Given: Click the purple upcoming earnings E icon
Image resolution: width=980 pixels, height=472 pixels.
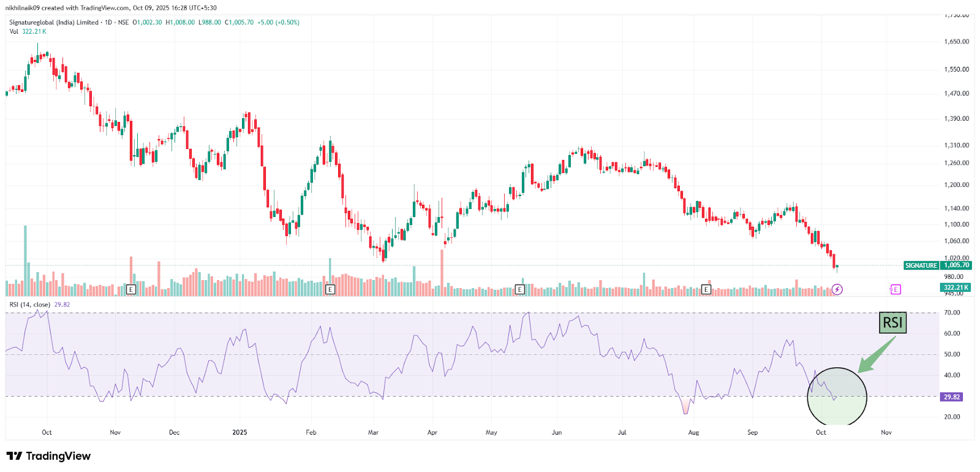Looking at the screenshot, I should tap(895, 289).
